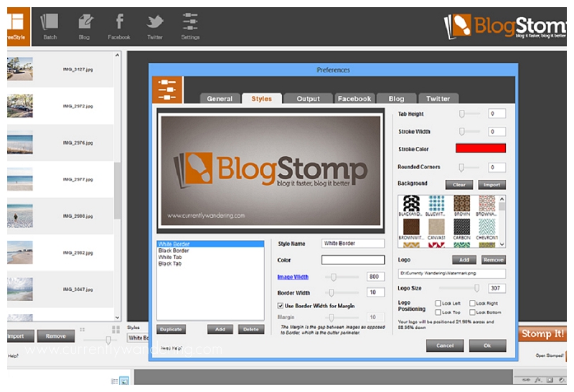The height and width of the screenshot is (392, 574).
Task: Open the Batch mode icon
Action: point(50,27)
